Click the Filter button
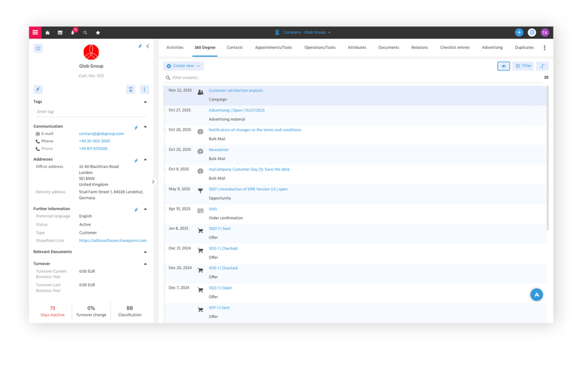Screen dimensions: 588x367 coord(523,65)
